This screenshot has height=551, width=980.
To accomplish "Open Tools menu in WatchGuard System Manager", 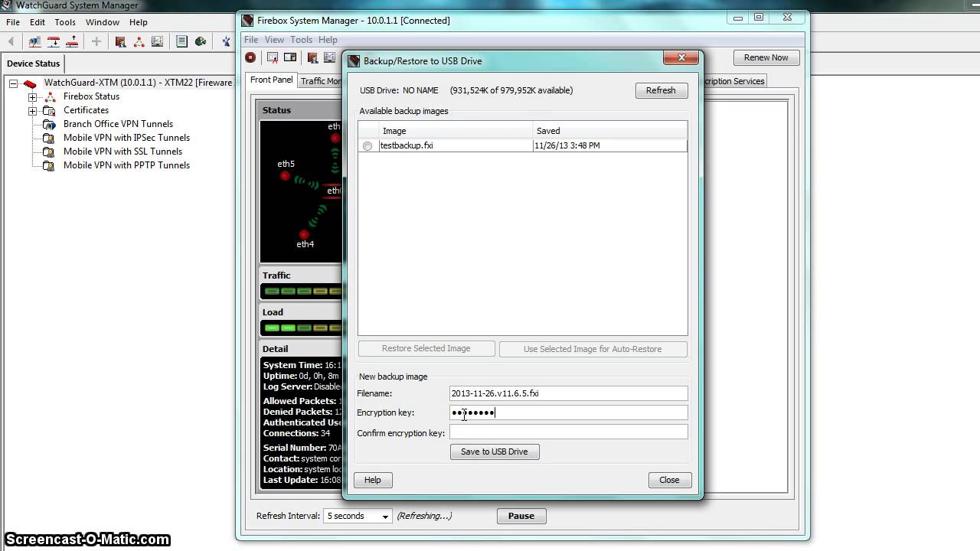I will (x=65, y=22).
